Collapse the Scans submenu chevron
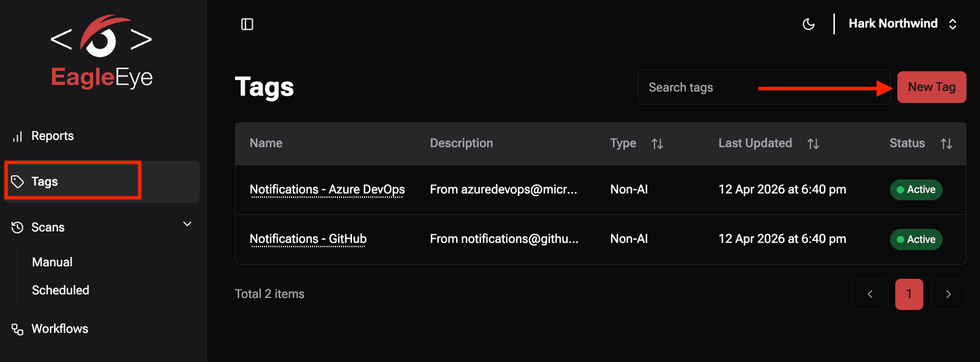 [187, 224]
